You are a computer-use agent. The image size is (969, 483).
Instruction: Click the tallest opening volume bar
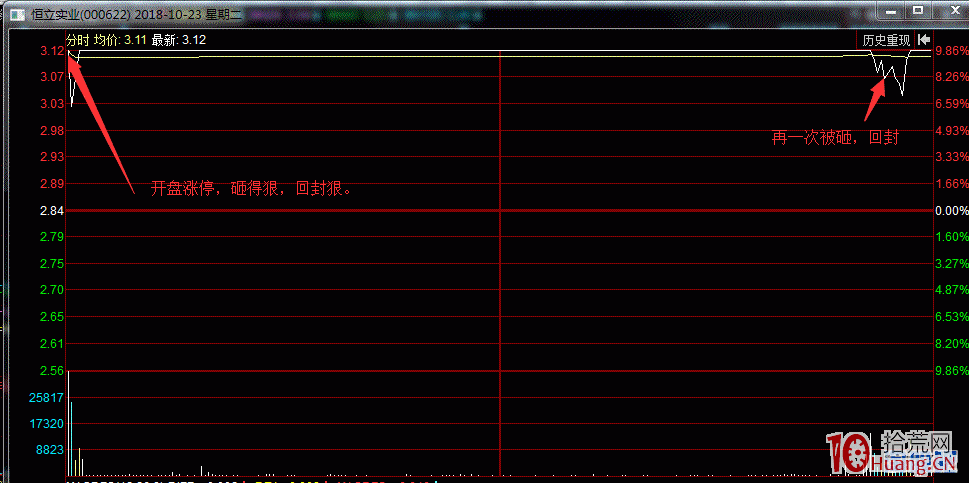[x=69, y=423]
